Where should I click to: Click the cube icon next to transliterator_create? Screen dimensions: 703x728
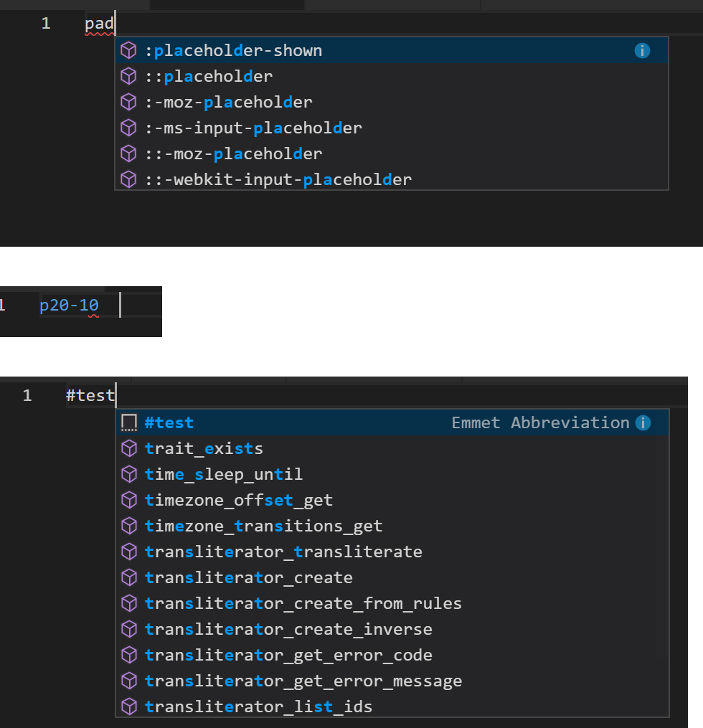click(128, 577)
